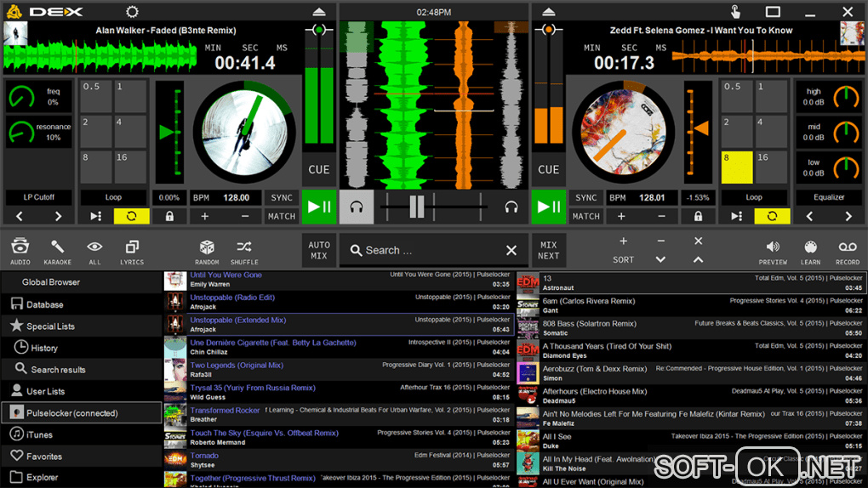
Task: Open Search results list
Action: pyautogui.click(x=82, y=369)
